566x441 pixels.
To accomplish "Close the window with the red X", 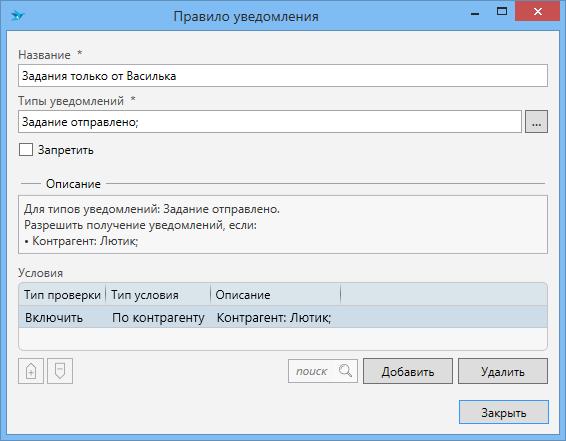I will [538, 12].
